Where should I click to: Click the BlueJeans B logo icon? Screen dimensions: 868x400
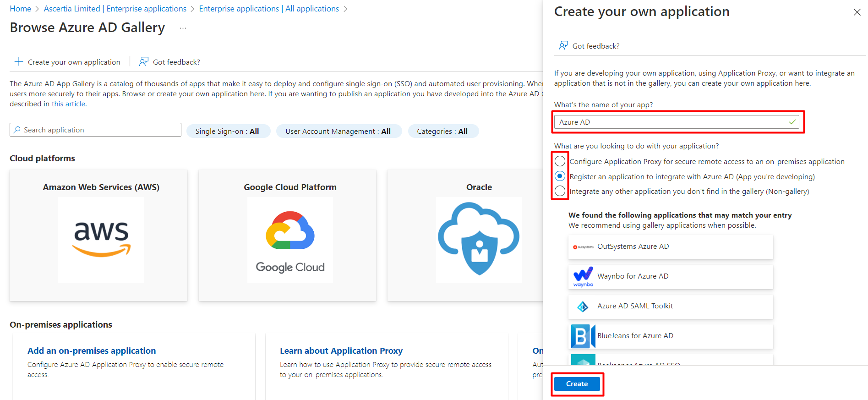pyautogui.click(x=583, y=336)
